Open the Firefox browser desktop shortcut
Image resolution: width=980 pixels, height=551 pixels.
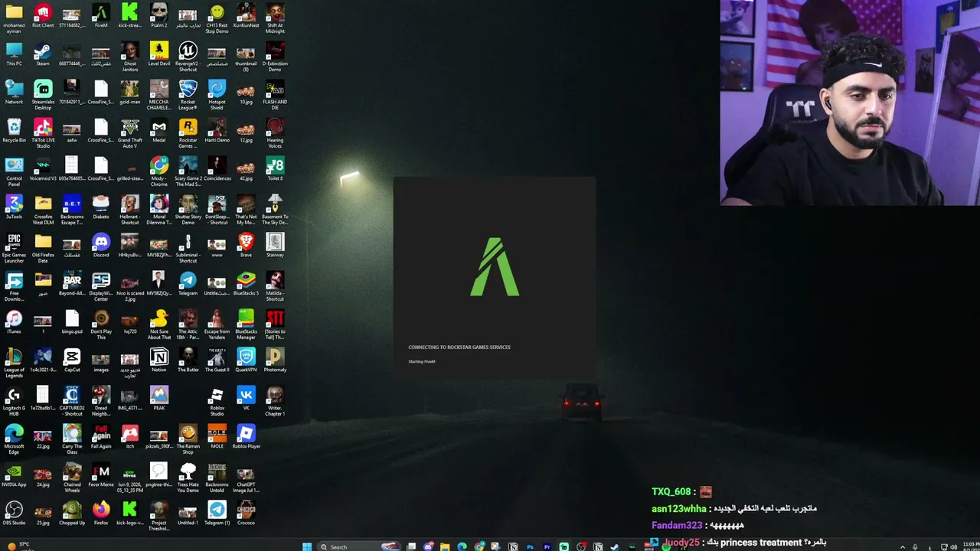coord(101,514)
